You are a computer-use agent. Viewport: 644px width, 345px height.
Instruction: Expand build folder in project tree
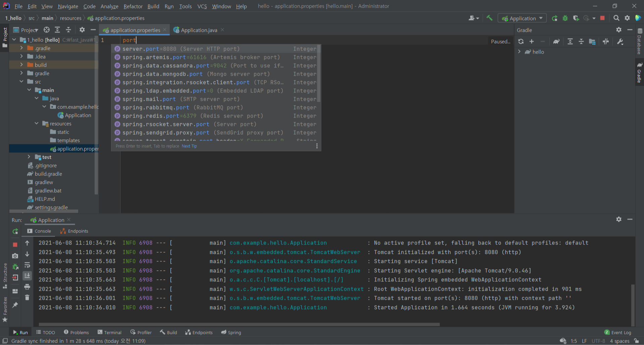[x=21, y=65]
